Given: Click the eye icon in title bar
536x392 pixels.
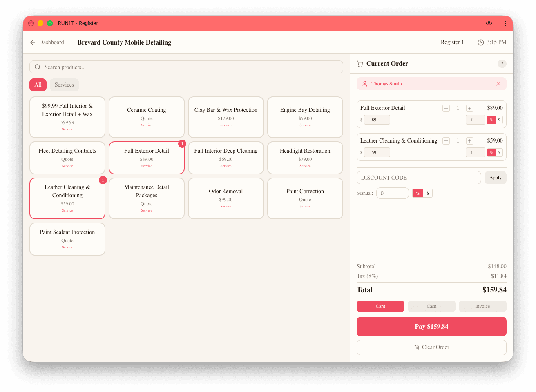Looking at the screenshot, I should (489, 23).
